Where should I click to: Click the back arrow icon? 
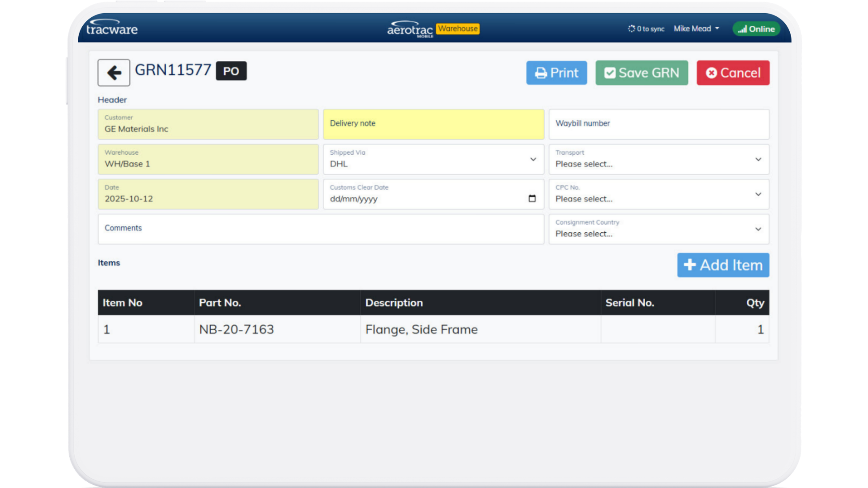(114, 73)
